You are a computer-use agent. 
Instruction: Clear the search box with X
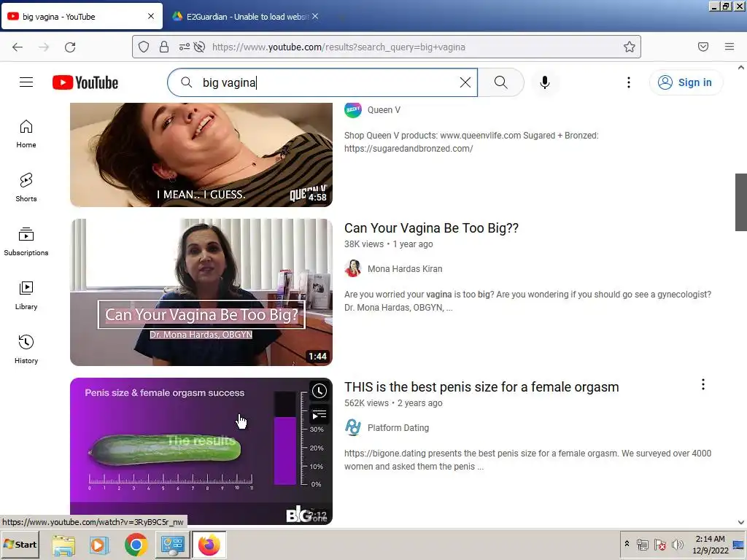click(465, 82)
